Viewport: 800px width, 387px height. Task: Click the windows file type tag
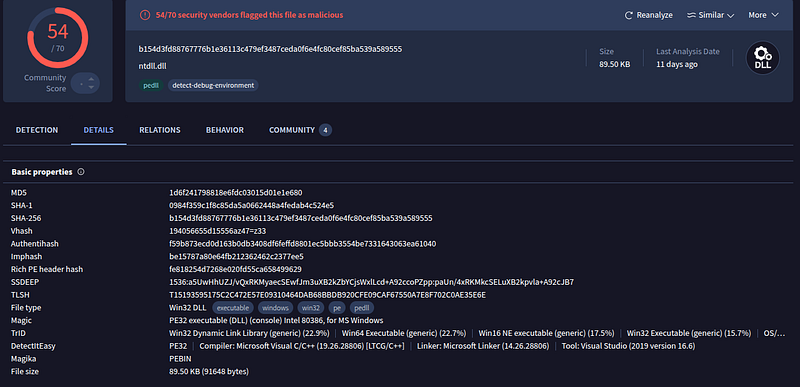point(276,308)
